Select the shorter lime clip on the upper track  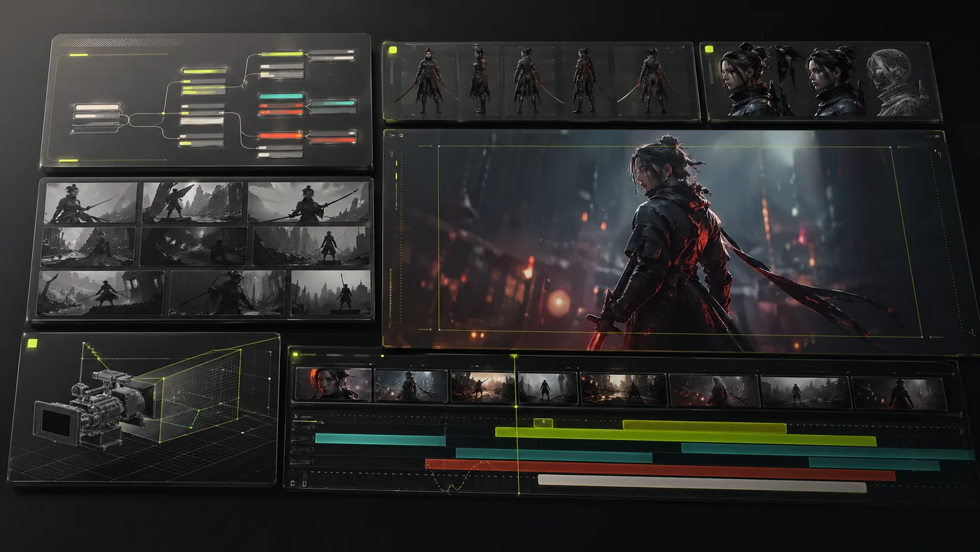click(x=704, y=427)
